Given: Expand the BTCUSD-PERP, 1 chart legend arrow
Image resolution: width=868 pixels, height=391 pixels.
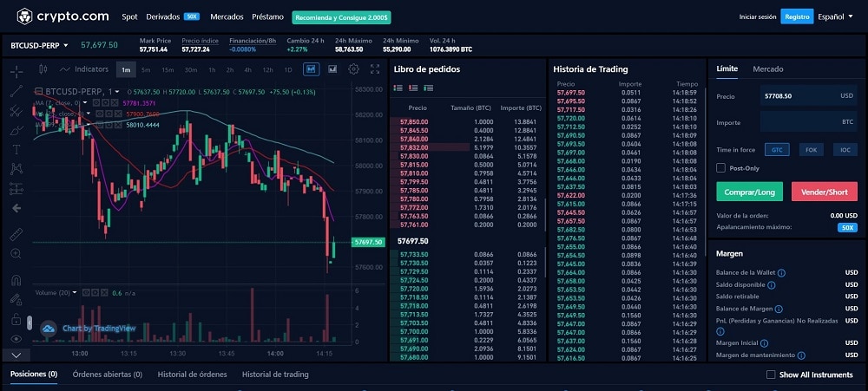Looking at the screenshot, I should click(x=118, y=92).
